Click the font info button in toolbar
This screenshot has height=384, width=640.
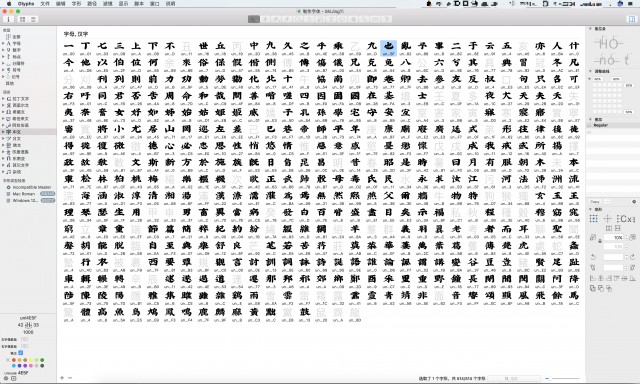click(x=9, y=19)
